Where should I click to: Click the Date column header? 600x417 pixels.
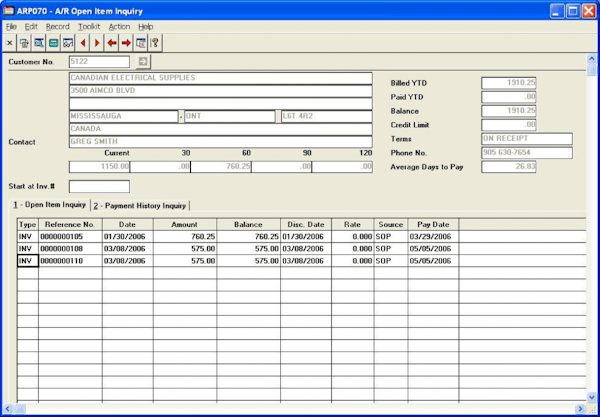[x=127, y=225]
